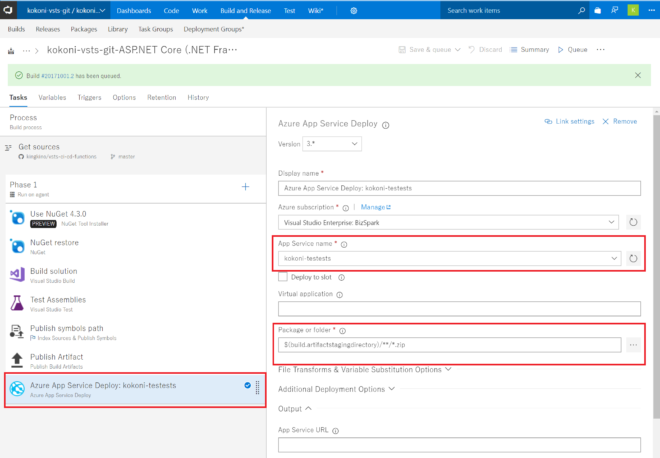Toggle the checkmark on Azure Deploy task
Viewport: 660px width, 458px height.
tap(248, 385)
